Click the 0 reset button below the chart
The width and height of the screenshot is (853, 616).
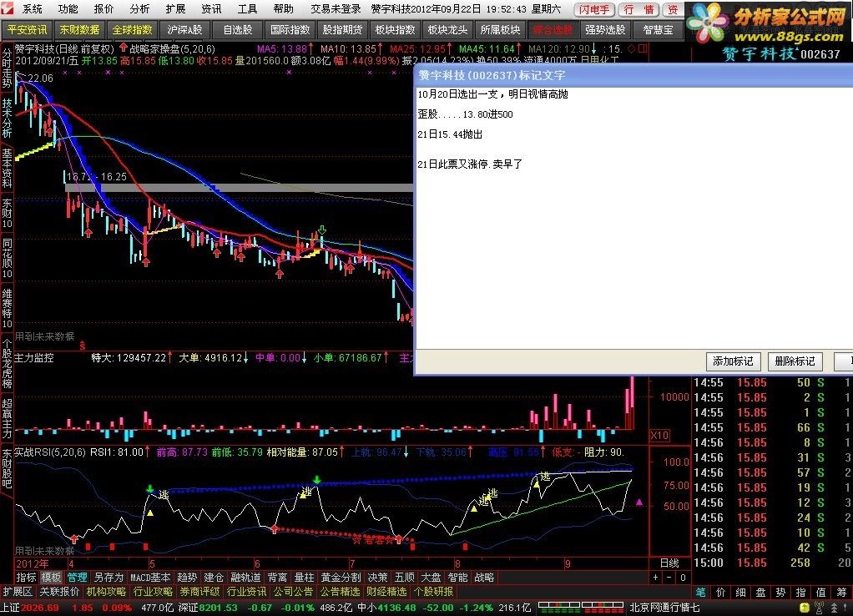(x=683, y=578)
